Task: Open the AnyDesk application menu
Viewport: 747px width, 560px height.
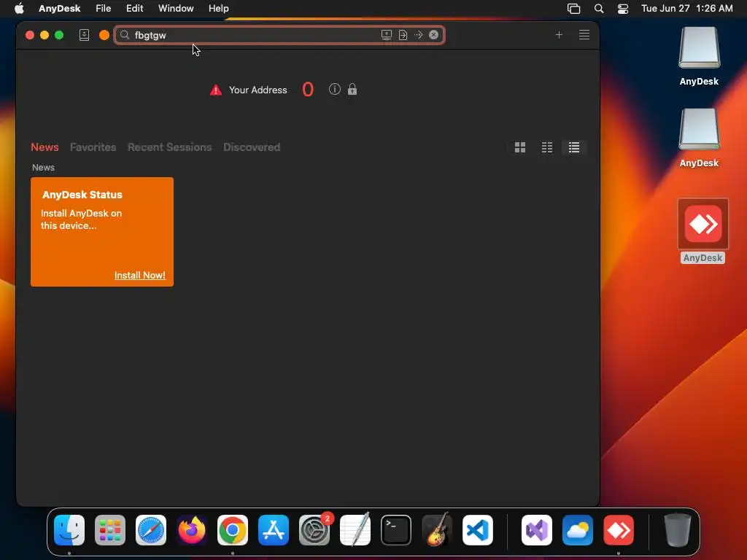Action: (x=60, y=9)
